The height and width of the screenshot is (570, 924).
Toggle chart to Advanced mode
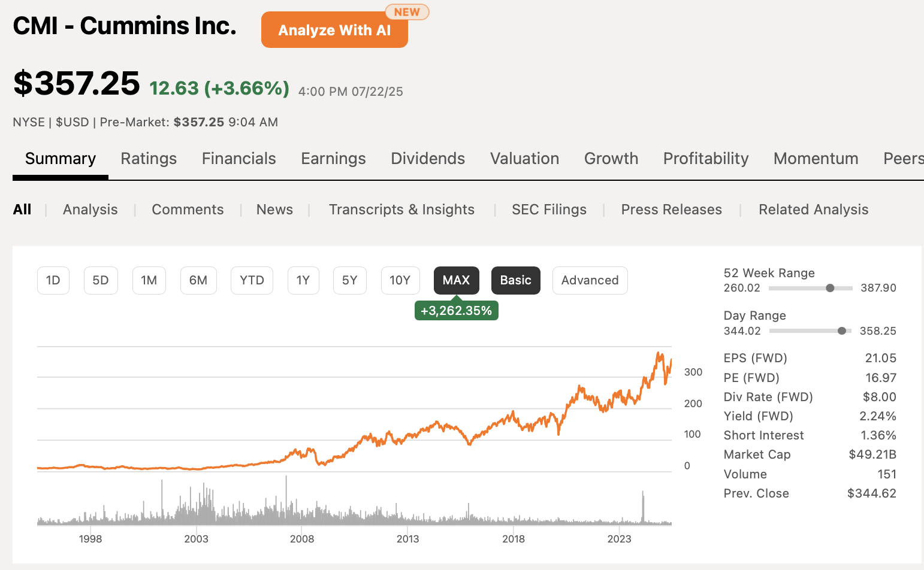point(590,280)
